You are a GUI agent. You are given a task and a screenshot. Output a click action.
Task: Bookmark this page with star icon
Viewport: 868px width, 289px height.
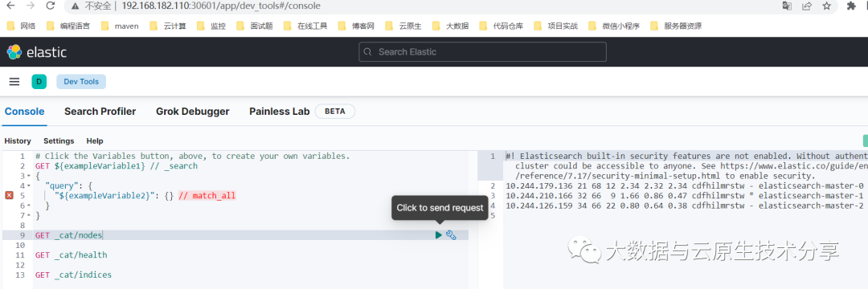tap(826, 6)
